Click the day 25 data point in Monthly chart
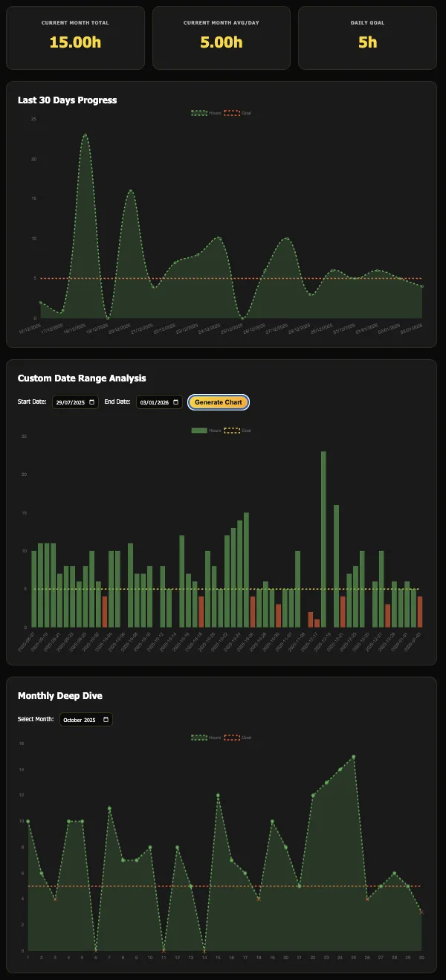The height and width of the screenshot is (980, 446). [x=353, y=757]
